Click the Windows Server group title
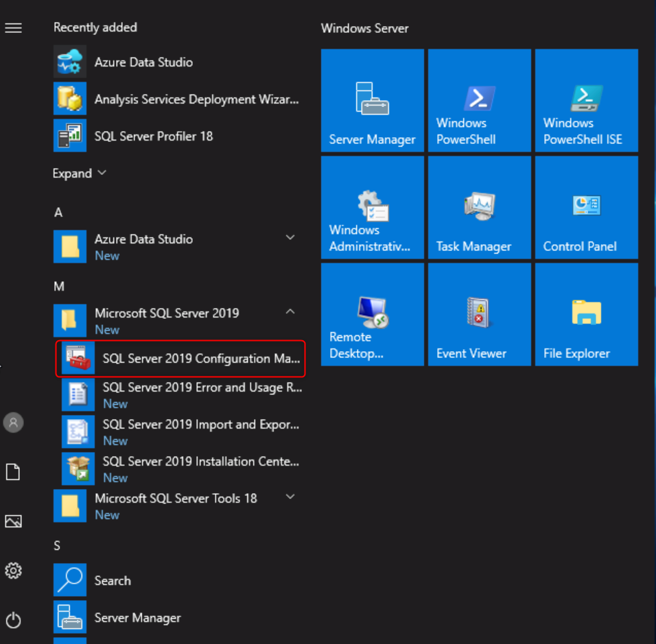Image resolution: width=656 pixels, height=644 pixels. 364,28
